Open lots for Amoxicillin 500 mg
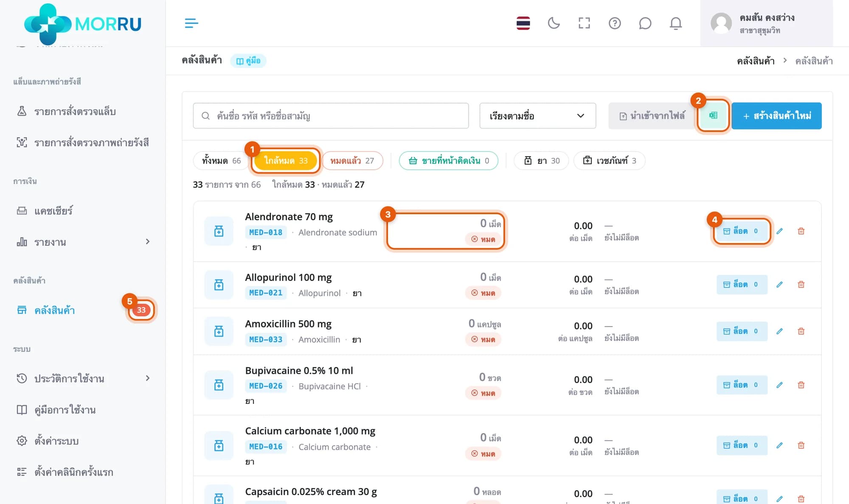This screenshot has width=849, height=504. [x=742, y=331]
